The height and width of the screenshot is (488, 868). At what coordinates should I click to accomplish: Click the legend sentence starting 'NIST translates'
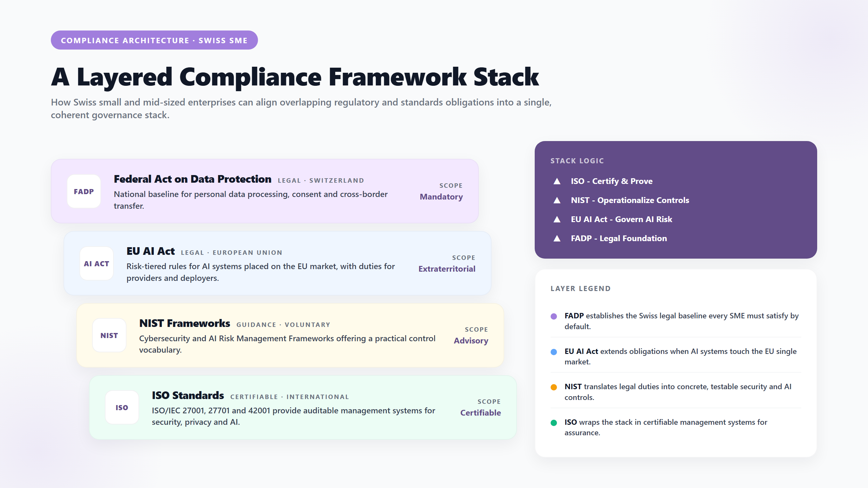678,392
